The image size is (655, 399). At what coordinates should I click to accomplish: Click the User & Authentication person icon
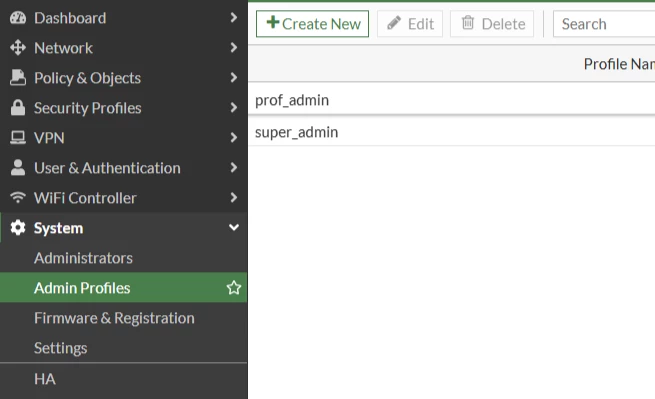coord(18,168)
